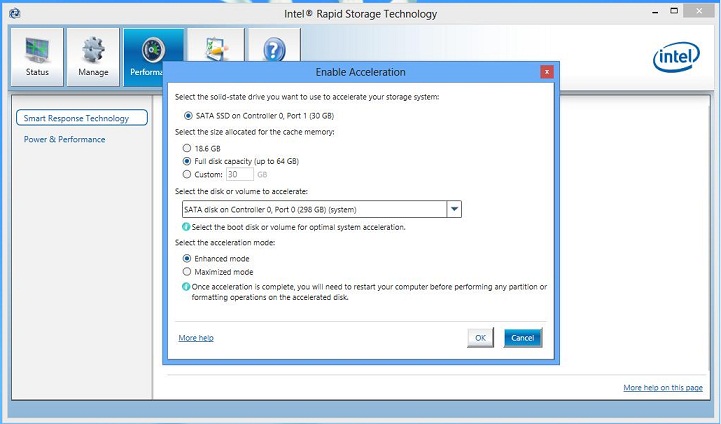
Task: Click the Rapid Storage app icon in title bar
Action: (15, 13)
